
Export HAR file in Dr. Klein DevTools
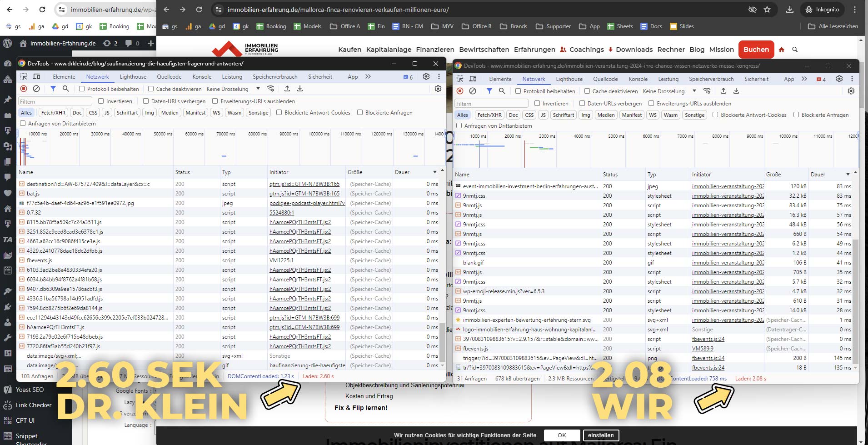click(x=300, y=89)
